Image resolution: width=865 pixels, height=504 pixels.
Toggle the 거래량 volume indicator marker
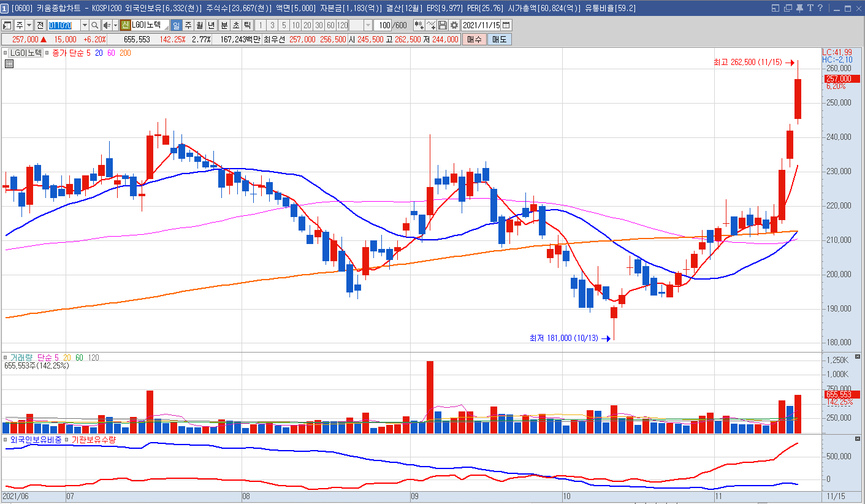[6, 357]
